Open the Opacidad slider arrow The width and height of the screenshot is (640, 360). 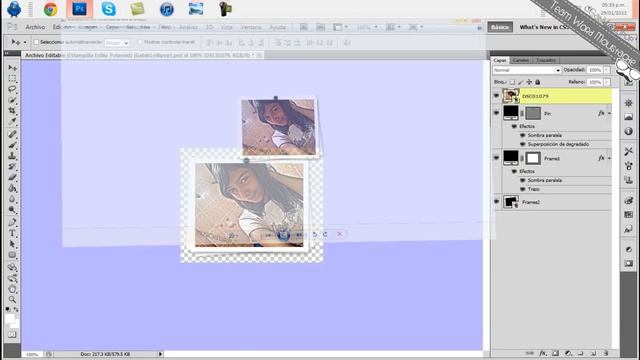point(607,70)
